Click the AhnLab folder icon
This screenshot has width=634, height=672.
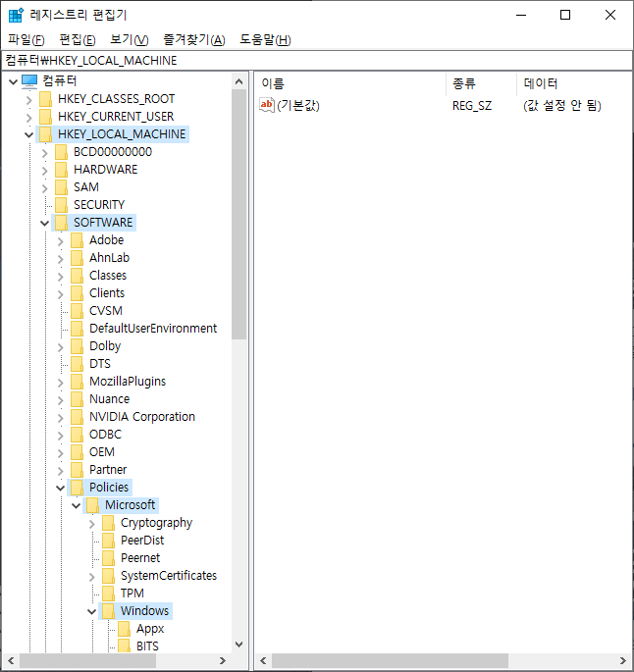point(77,258)
